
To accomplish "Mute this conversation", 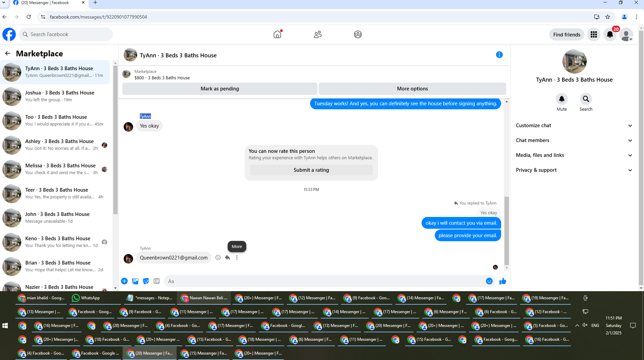I will point(562,99).
